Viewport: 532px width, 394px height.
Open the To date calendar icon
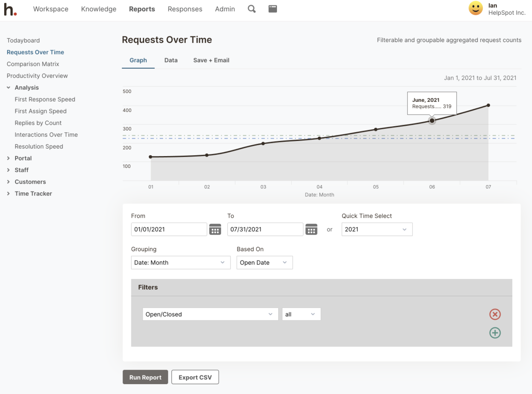click(311, 229)
